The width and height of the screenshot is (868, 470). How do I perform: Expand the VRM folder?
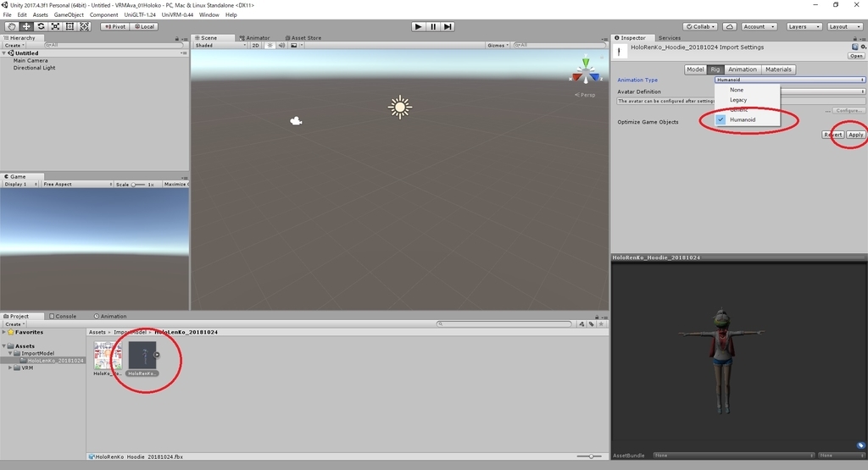pos(10,368)
